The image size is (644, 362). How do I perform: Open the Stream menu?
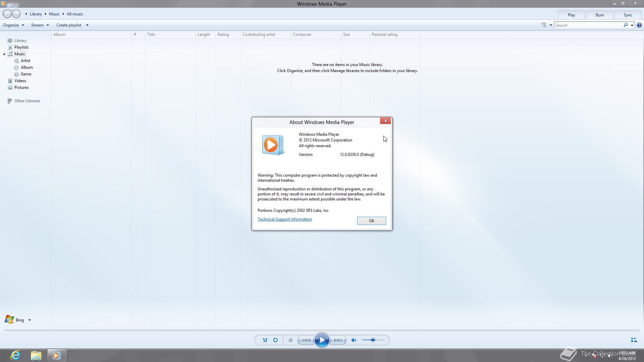pos(40,25)
